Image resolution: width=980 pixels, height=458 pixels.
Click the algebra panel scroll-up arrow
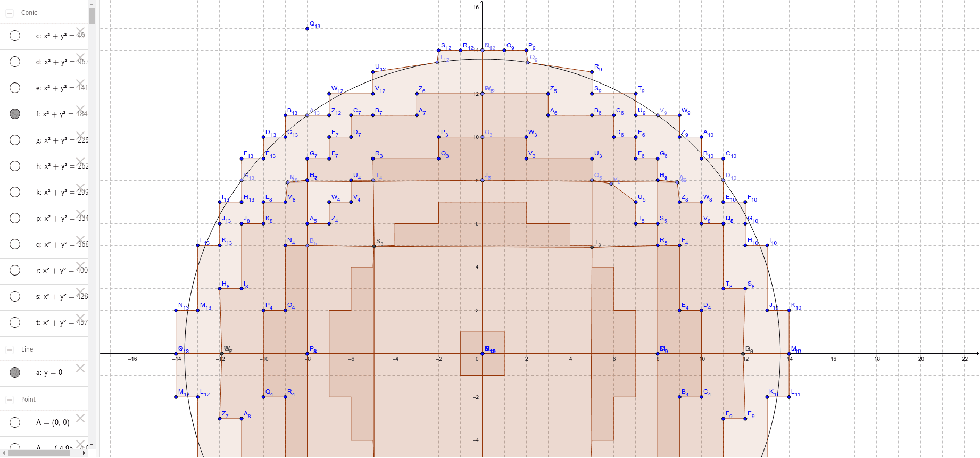tap(92, 4)
